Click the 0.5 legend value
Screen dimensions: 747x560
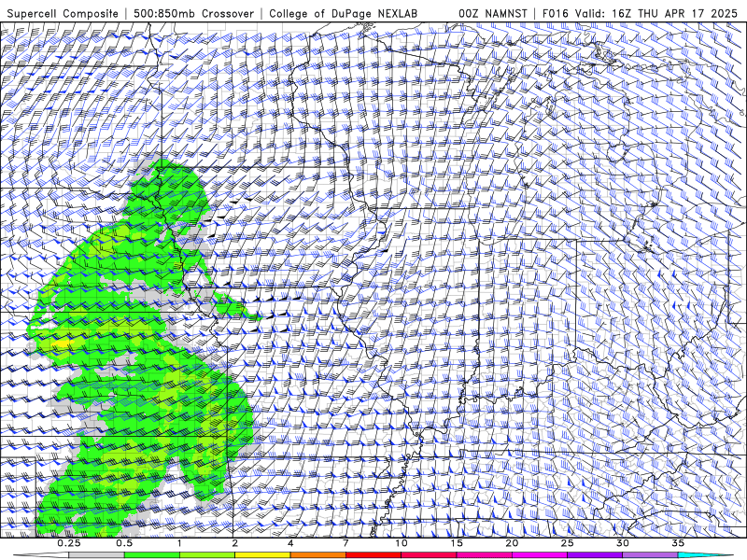(x=124, y=543)
